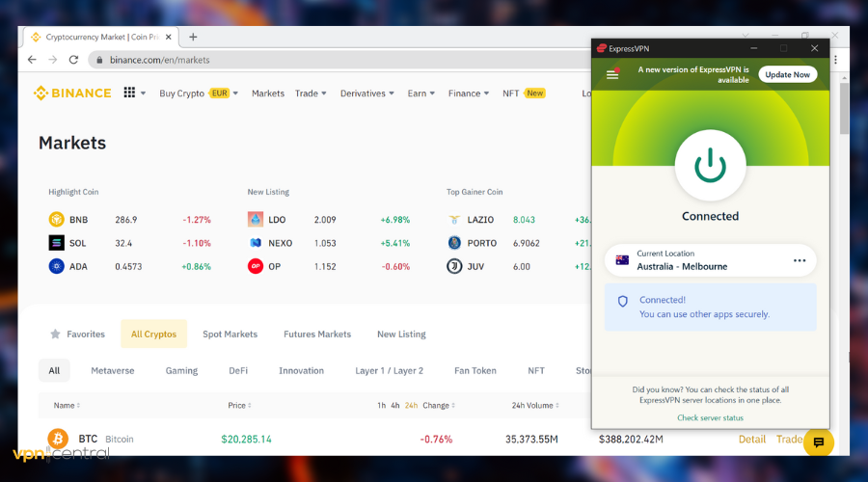Click the Update Now button
This screenshot has height=482, width=868.
click(787, 74)
